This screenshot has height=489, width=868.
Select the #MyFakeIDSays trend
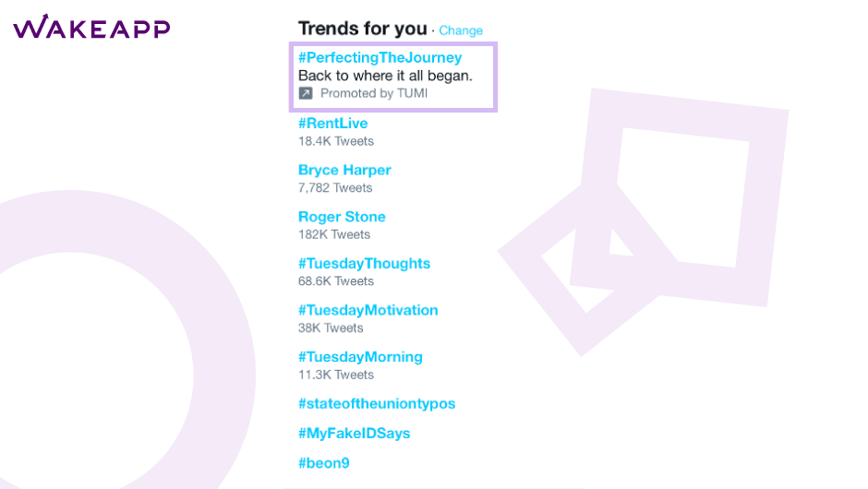[355, 433]
